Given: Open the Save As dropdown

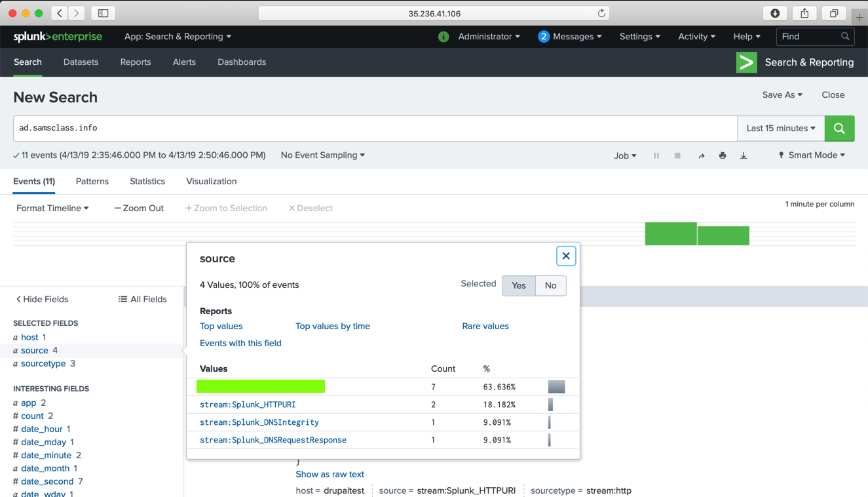Looking at the screenshot, I should pyautogui.click(x=782, y=95).
